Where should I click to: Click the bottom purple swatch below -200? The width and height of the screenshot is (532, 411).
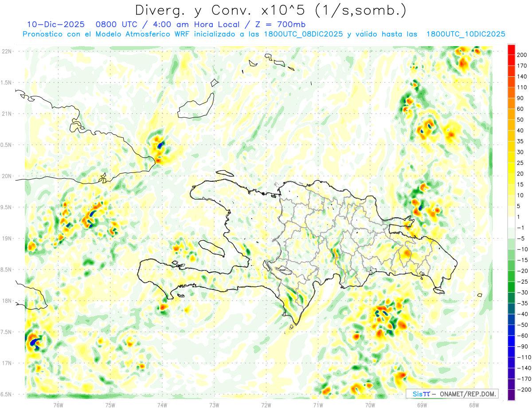point(511,395)
